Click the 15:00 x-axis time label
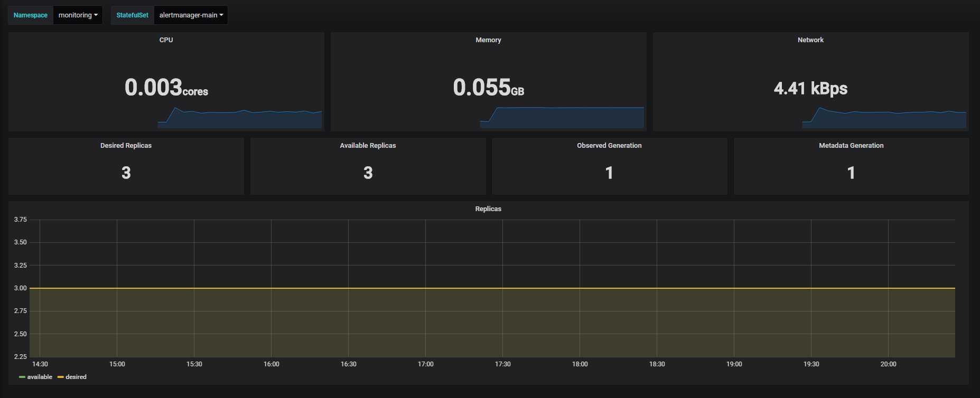This screenshot has width=980, height=398. coord(117,364)
